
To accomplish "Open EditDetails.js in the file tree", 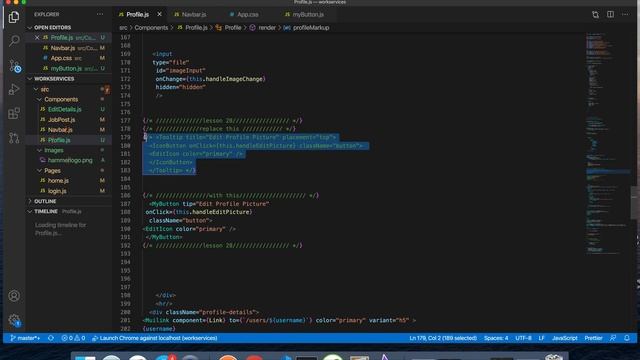I will (x=64, y=109).
